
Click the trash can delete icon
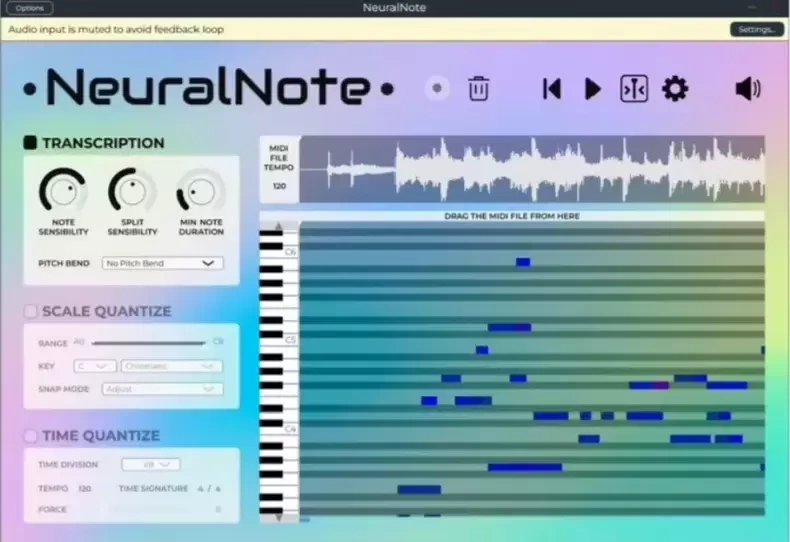point(479,89)
